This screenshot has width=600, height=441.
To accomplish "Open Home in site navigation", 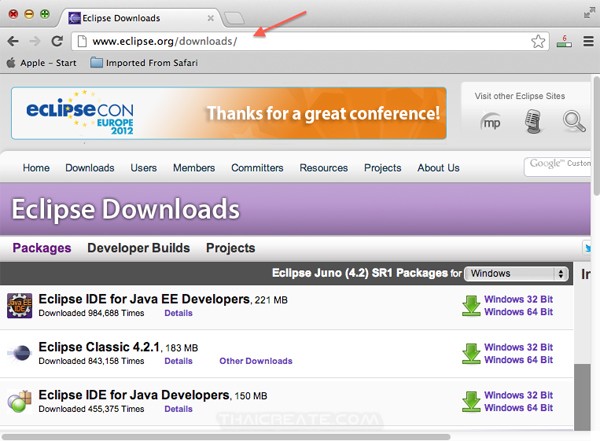I will (x=36, y=168).
